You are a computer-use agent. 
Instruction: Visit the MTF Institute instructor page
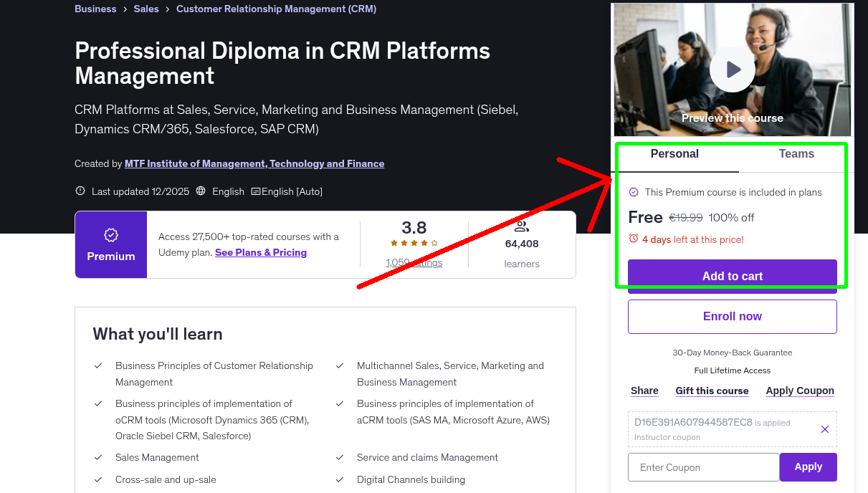(254, 163)
